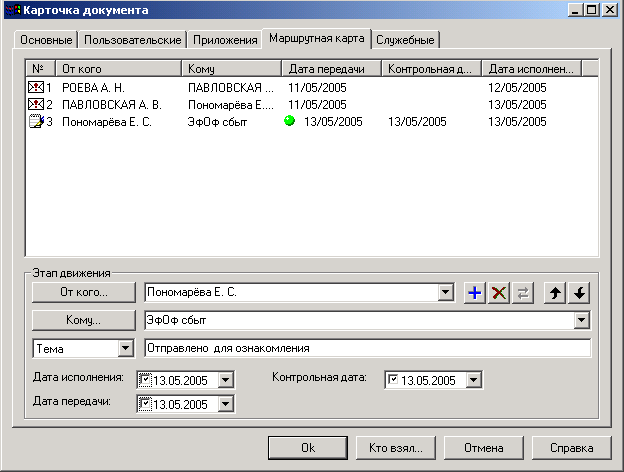Image resolution: width=624 pixels, height=472 pixels.
Task: Sort by the Дата передачи column header
Action: click(332, 68)
